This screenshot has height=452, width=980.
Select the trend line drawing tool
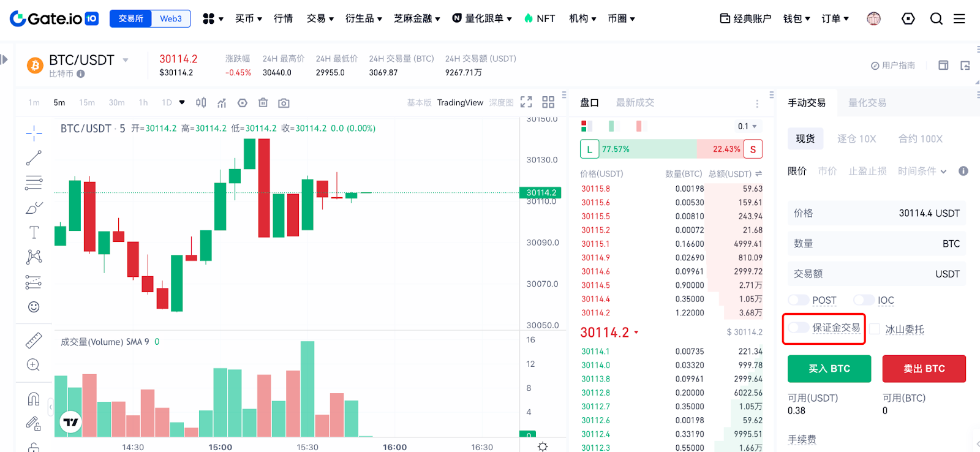tap(34, 158)
